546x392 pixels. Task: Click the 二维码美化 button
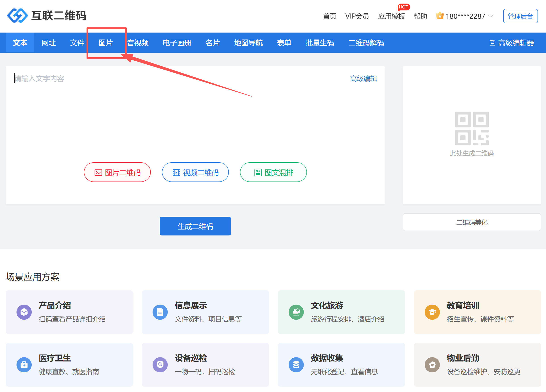click(472, 222)
